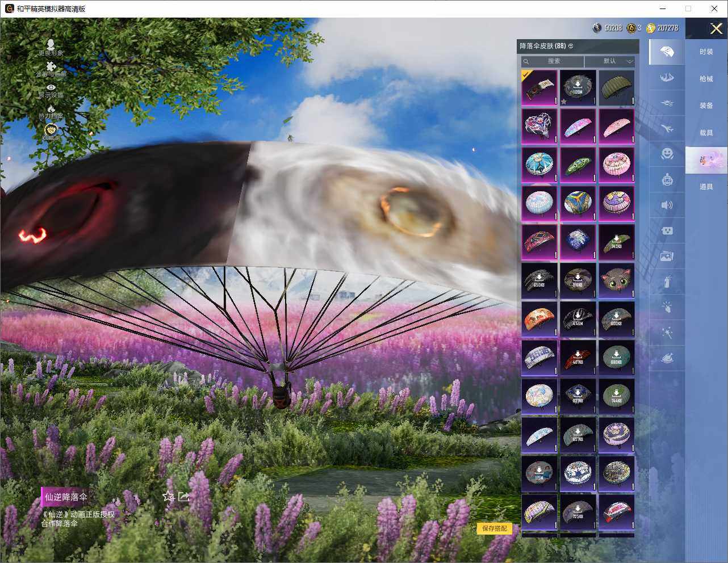
Task: Share the parachute with the share icon
Action: pos(183,497)
